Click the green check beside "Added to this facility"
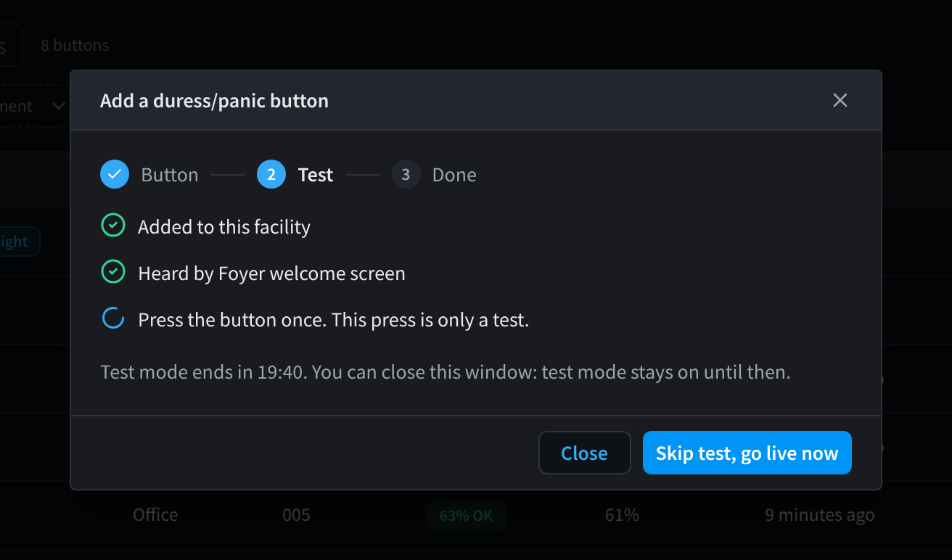Image resolution: width=952 pixels, height=560 pixels. coord(112,226)
